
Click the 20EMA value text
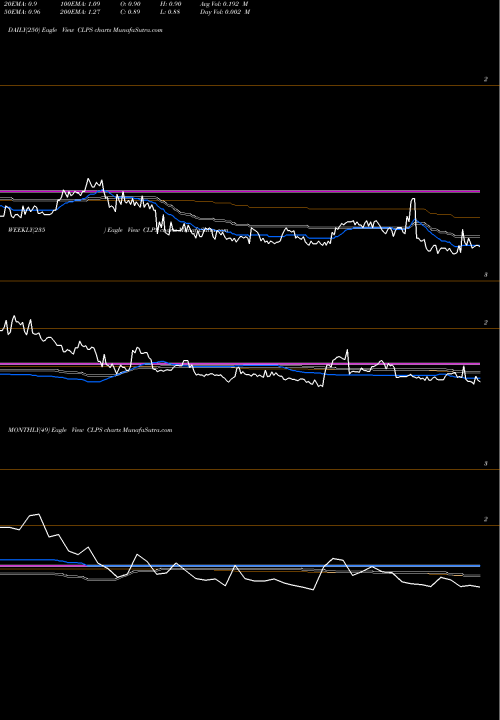pos(20,4)
